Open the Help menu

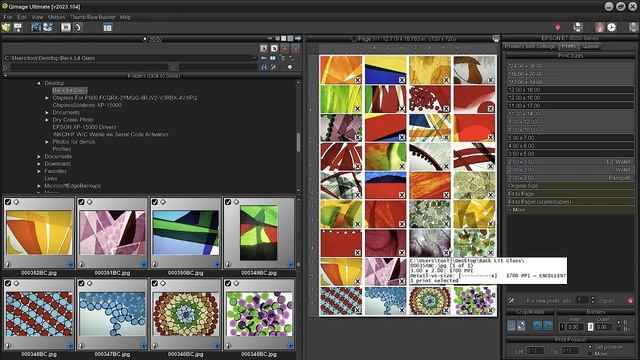(x=125, y=17)
